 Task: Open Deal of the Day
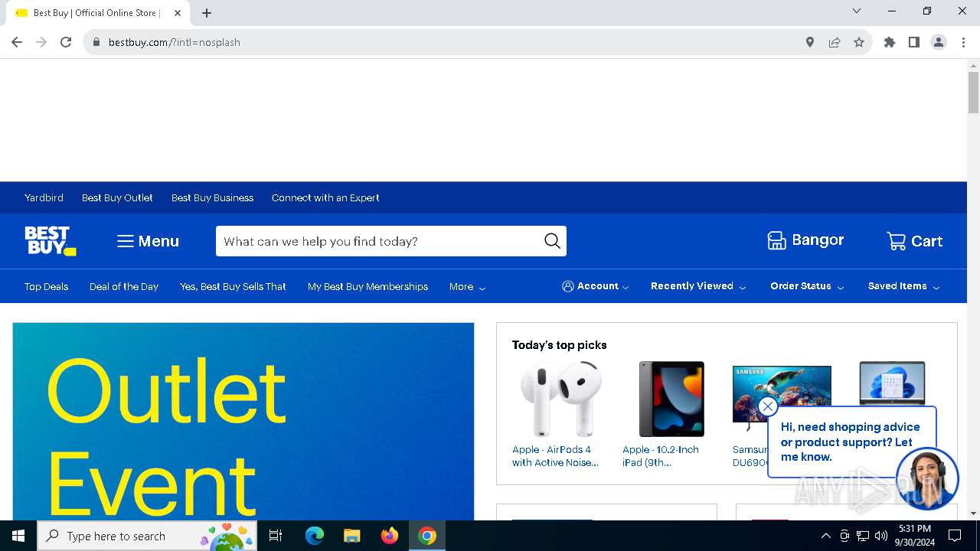[x=124, y=286]
